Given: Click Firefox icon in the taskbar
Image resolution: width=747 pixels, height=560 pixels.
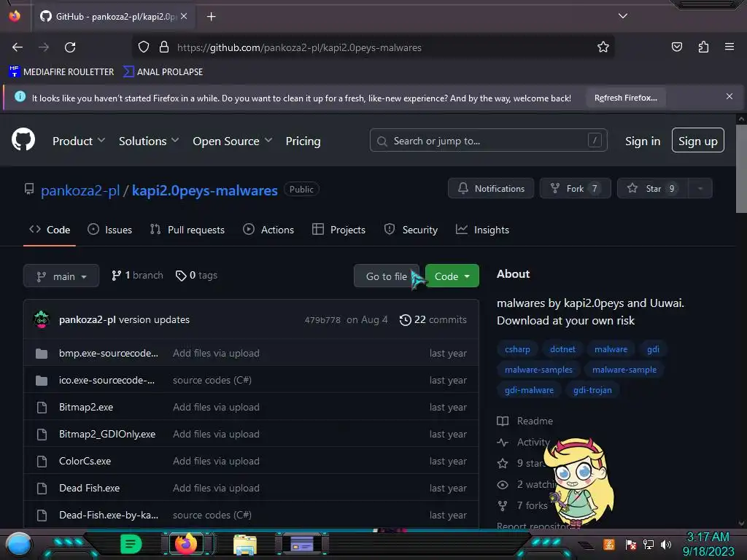Looking at the screenshot, I should pyautogui.click(x=186, y=544).
